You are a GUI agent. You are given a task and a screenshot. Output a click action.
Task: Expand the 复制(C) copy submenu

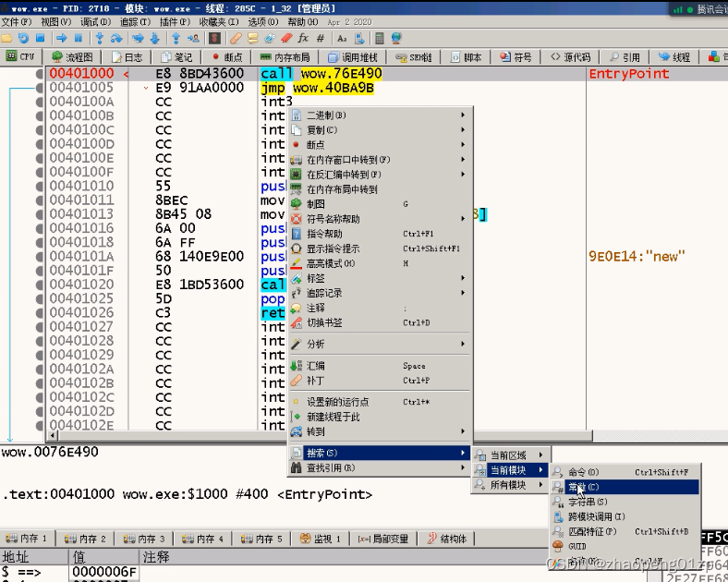tap(379, 130)
